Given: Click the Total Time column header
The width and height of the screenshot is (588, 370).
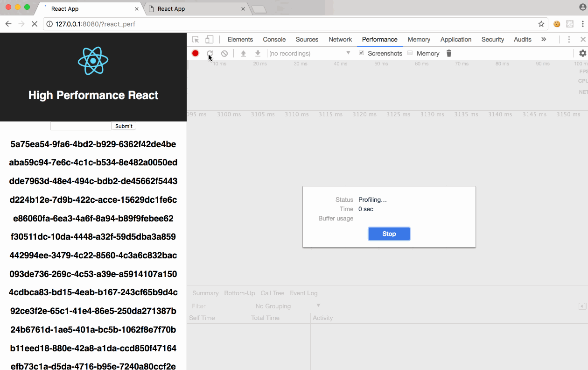Looking at the screenshot, I should (x=280, y=318).
